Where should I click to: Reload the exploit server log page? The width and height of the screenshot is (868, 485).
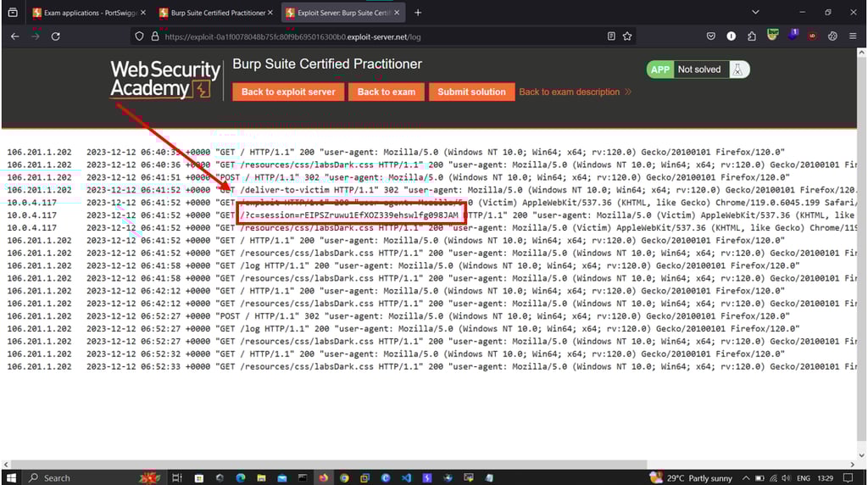tap(55, 36)
